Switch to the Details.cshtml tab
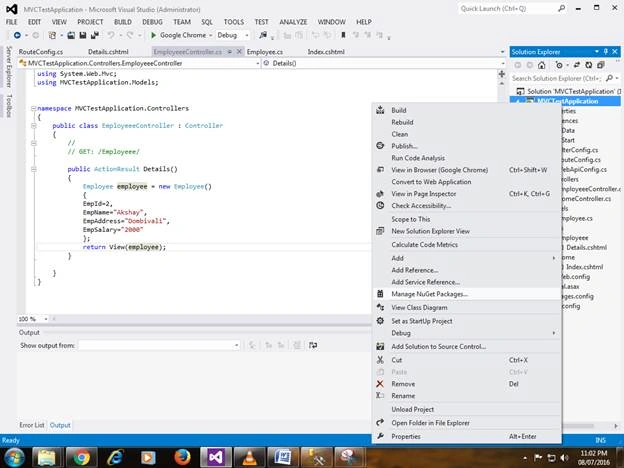The height and width of the screenshot is (468, 624). tap(108, 52)
